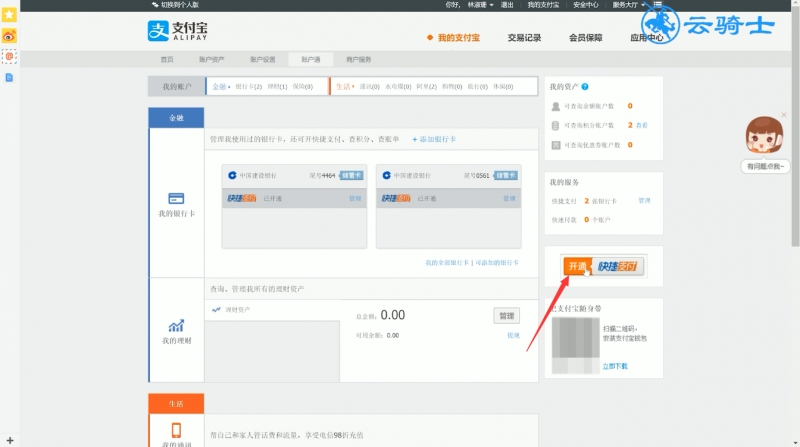Click 管理 on bank card ending 4464

355,198
